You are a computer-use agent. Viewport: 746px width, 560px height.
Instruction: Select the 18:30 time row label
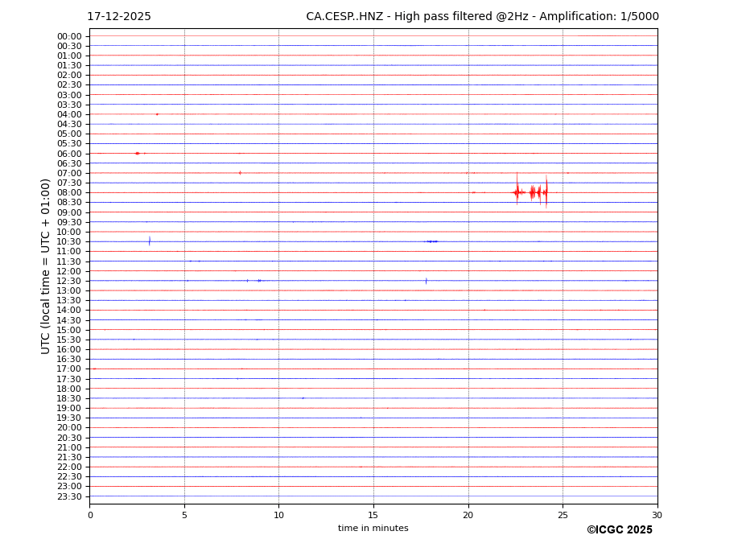[x=68, y=398]
